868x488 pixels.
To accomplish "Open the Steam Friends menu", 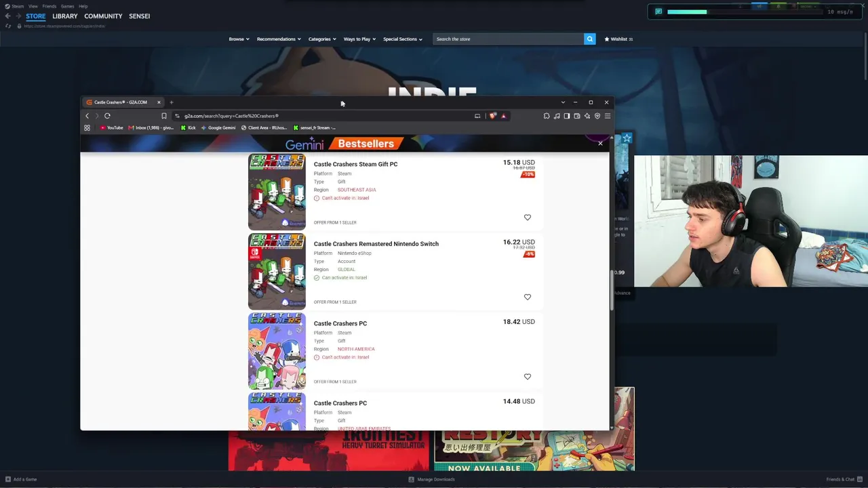I will point(49,6).
